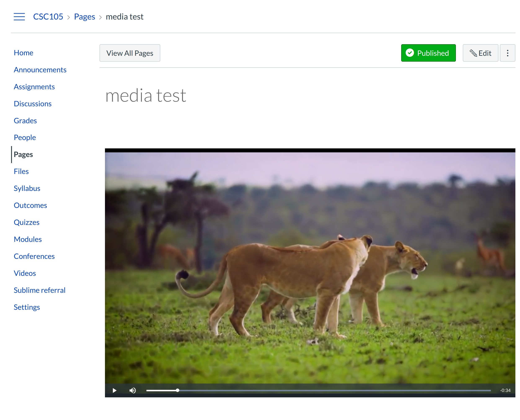
Task: Open Home in course navigation
Action: pyautogui.click(x=23, y=53)
